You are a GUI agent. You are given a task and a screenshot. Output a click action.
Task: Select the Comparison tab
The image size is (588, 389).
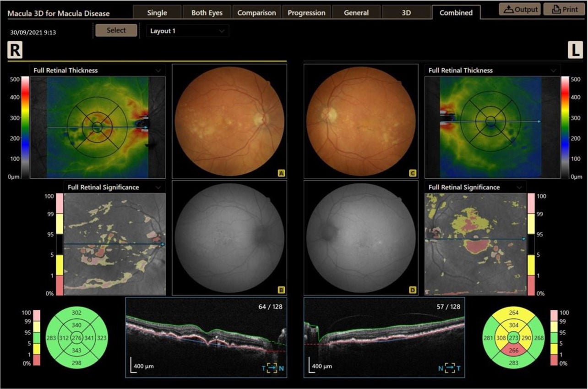pyautogui.click(x=256, y=12)
